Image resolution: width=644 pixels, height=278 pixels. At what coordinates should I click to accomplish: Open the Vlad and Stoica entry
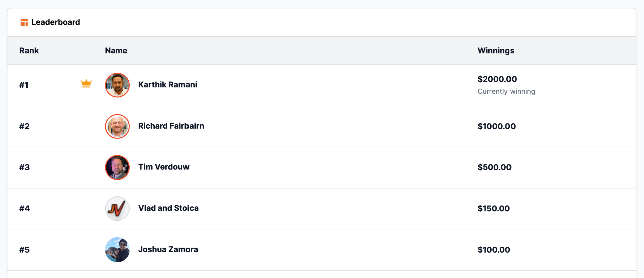click(x=168, y=208)
